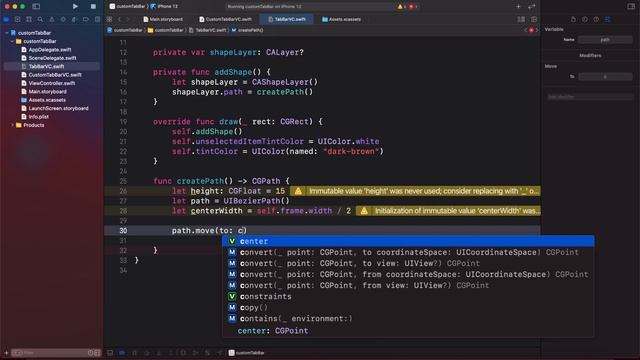Open the File inspector icon

point(573,19)
